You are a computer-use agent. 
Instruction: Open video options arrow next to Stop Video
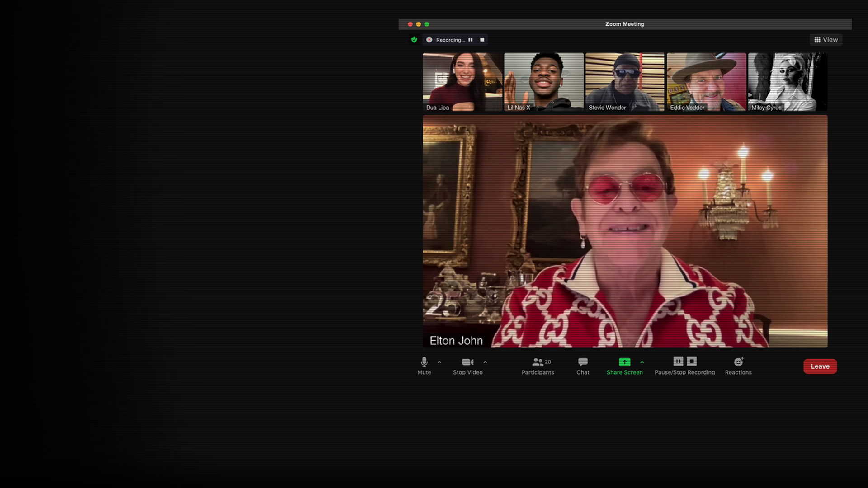(x=485, y=362)
